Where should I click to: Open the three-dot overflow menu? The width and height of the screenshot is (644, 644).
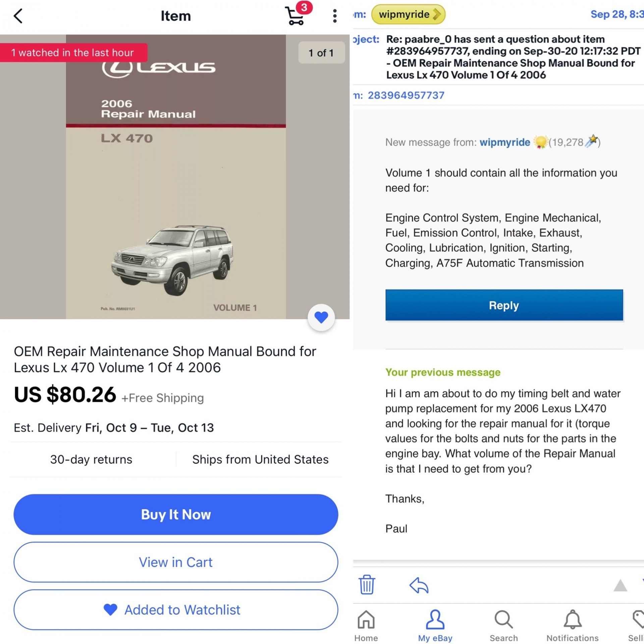coord(334,16)
